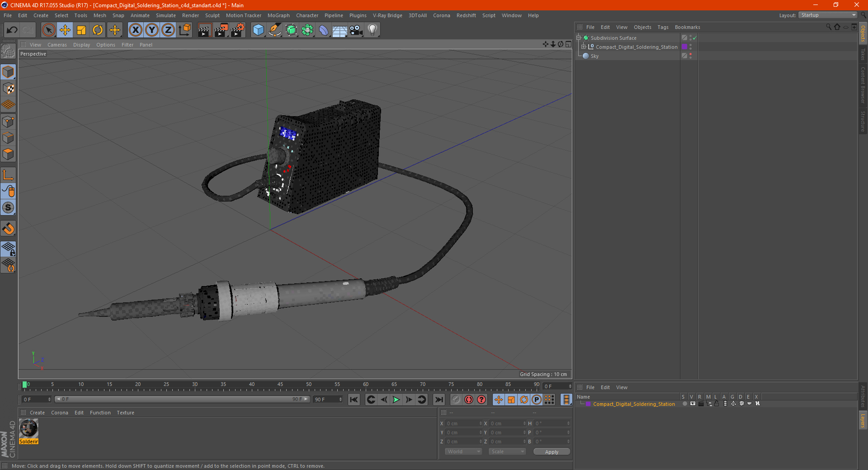Open the Layers side tab
868x470 pixels.
(x=863, y=420)
